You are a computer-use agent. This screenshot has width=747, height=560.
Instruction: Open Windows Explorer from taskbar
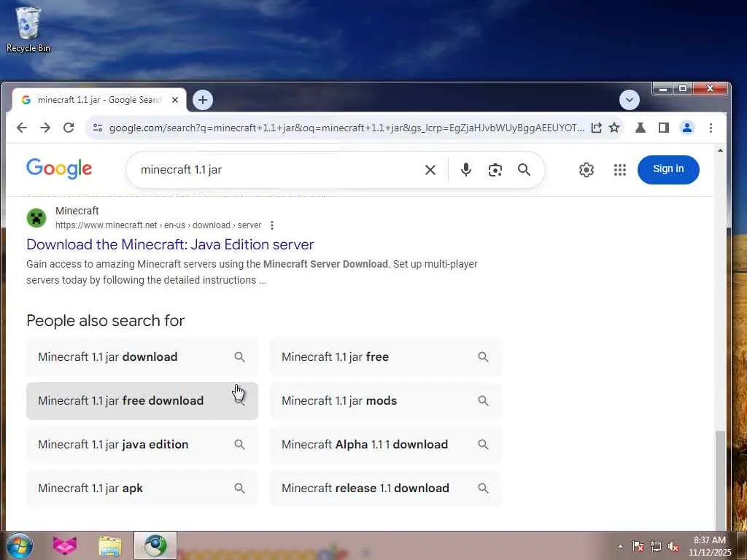pyautogui.click(x=110, y=546)
